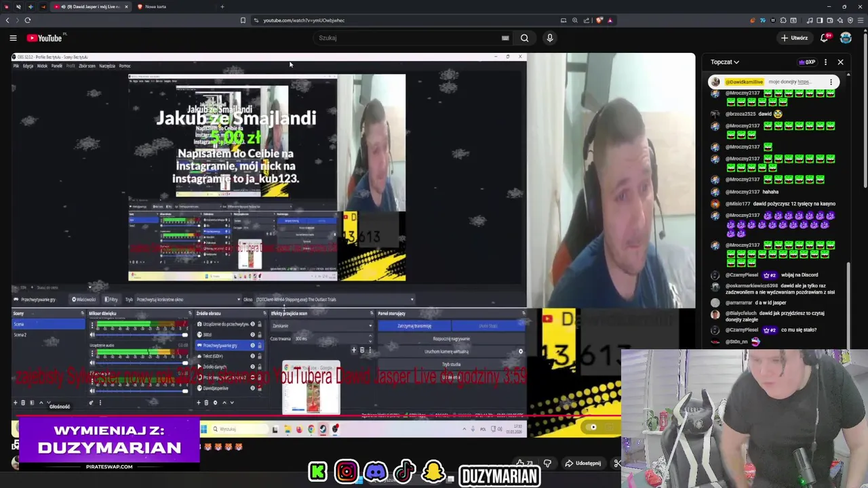This screenshot has height=488, width=868.
Task: Open Widok menu in OBS
Action: pyautogui.click(x=42, y=66)
